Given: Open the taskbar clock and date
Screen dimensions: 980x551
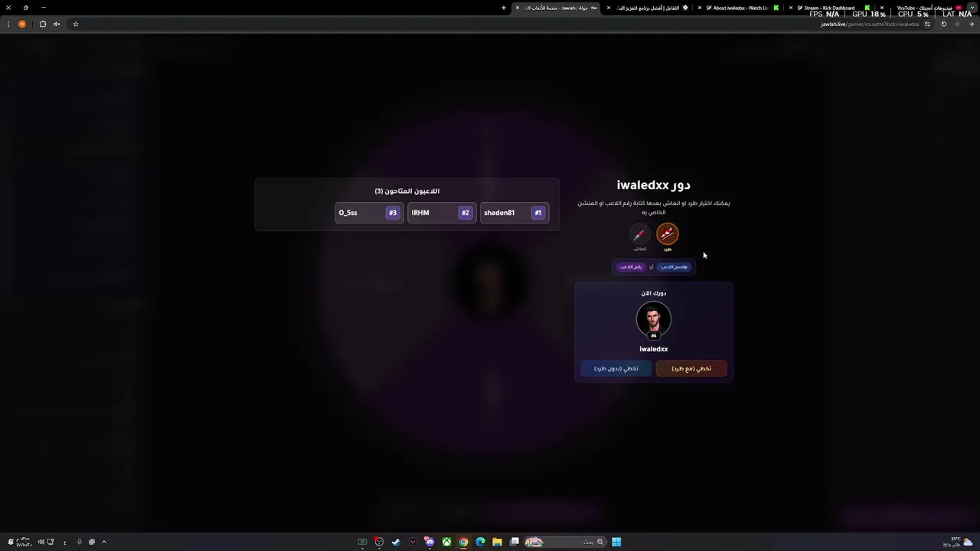Looking at the screenshot, I should coord(24,542).
